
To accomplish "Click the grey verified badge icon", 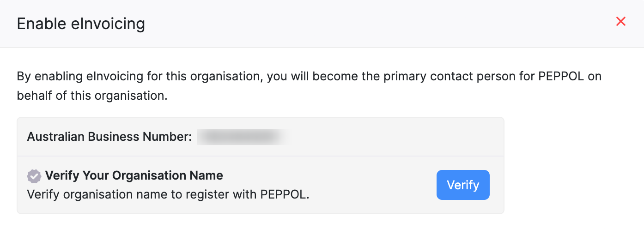I will click(34, 176).
